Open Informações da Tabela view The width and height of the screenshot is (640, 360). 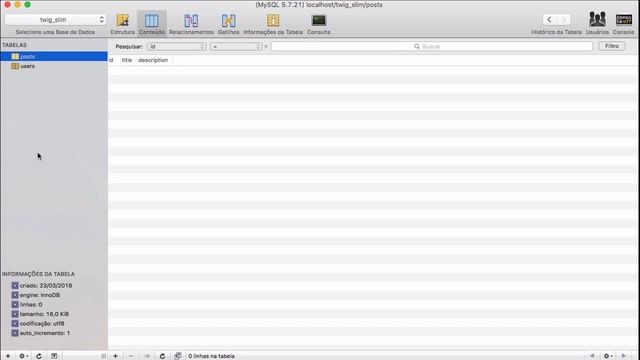tap(273, 24)
